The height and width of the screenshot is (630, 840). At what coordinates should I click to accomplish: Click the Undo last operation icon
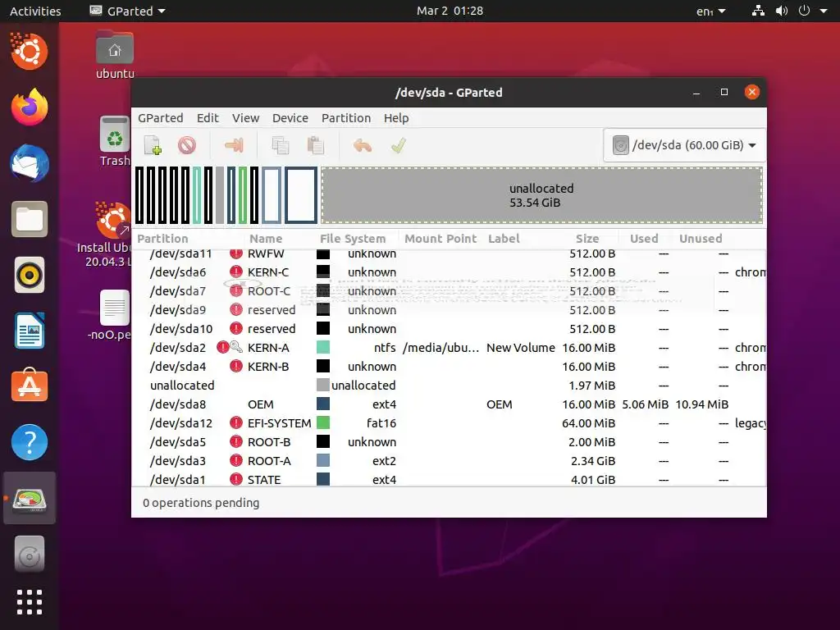point(363,145)
